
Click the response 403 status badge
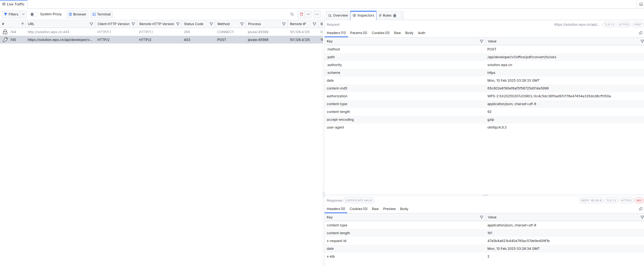click(639, 201)
